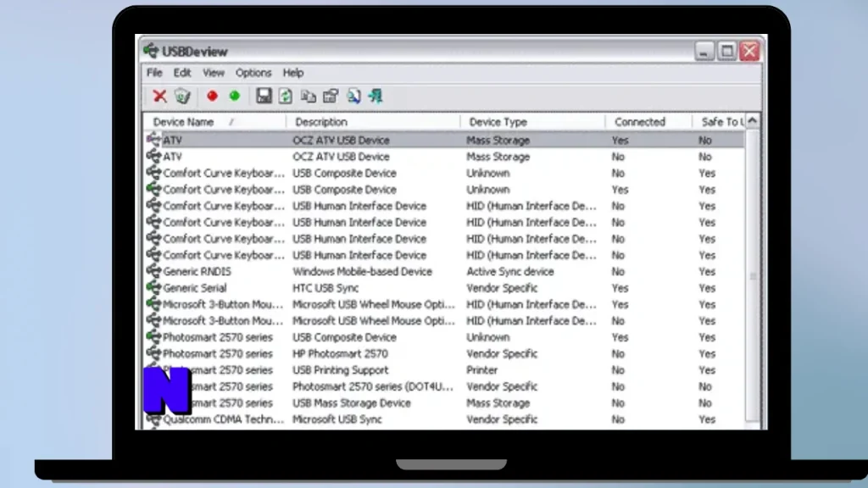Open the Options menu

(x=253, y=73)
